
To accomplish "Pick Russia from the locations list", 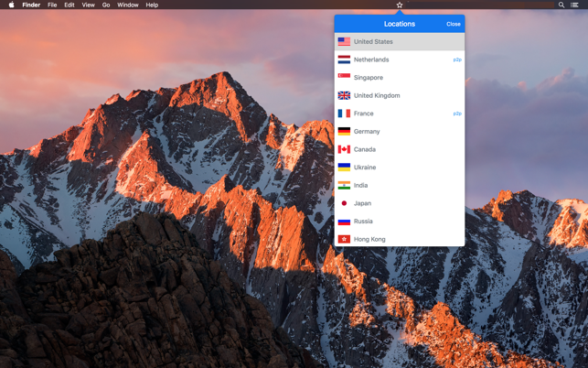I will coord(363,222).
